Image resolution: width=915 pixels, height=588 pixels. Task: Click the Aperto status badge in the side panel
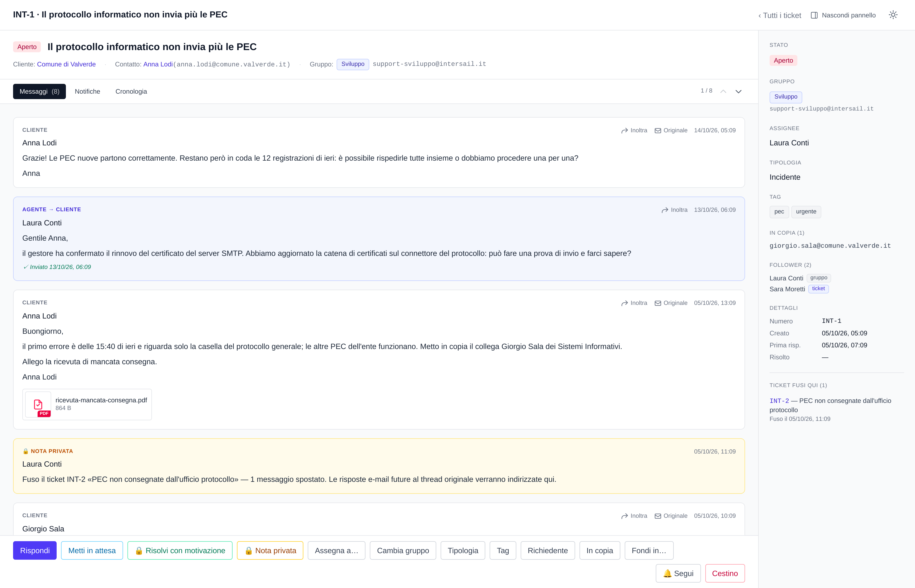(783, 60)
